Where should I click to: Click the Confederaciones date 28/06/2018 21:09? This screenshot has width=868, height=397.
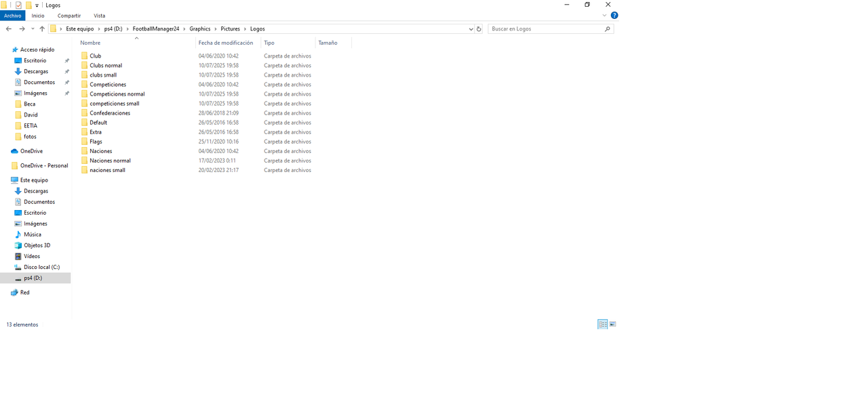[218, 113]
